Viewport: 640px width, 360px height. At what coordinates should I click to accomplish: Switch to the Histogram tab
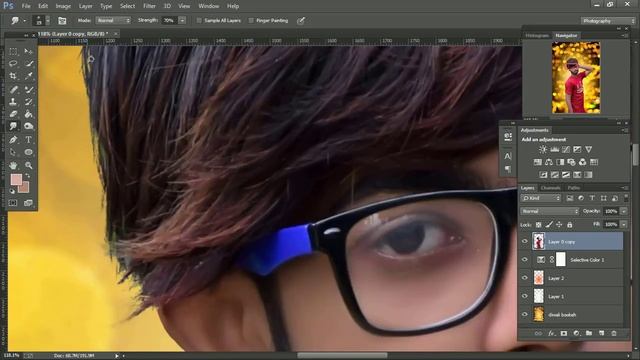tap(537, 36)
